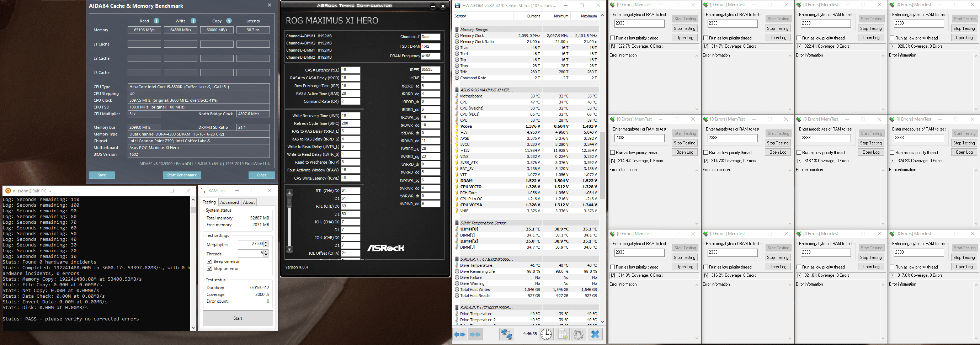The height and width of the screenshot is (345, 980).
Task: Enable low priority thread in 322.7% Coverage MemTest
Action: coord(612,38)
